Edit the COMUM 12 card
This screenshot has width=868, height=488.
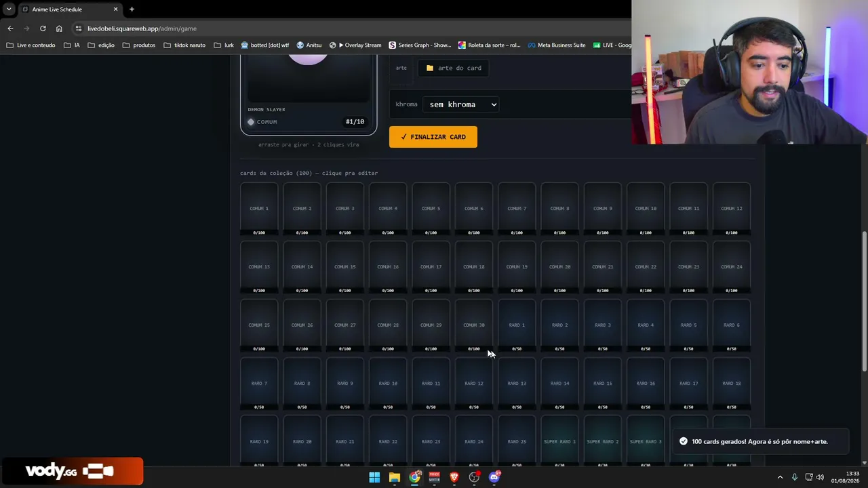click(x=732, y=209)
